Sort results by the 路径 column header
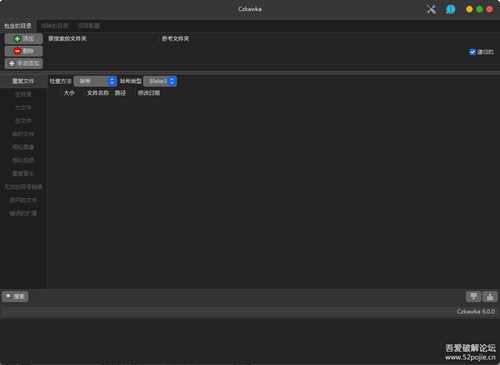Viewport: 500px width, 365px height. pyautogui.click(x=120, y=93)
